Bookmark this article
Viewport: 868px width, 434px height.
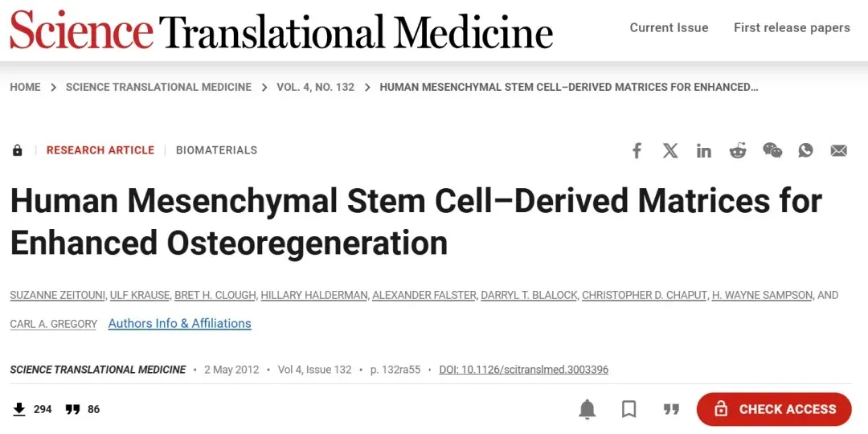[x=628, y=410]
